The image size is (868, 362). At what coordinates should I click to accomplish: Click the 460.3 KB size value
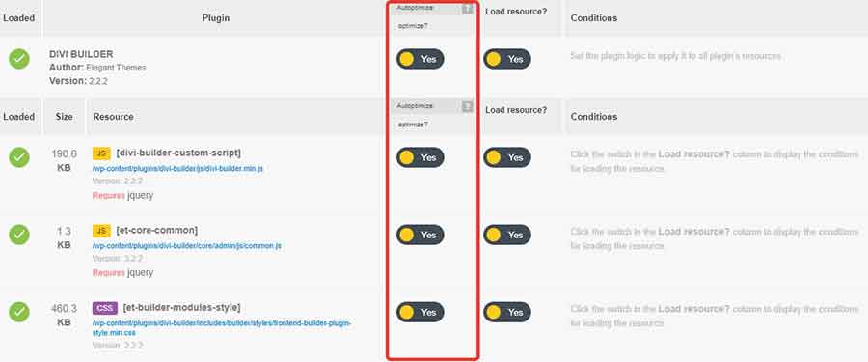pyautogui.click(x=65, y=315)
